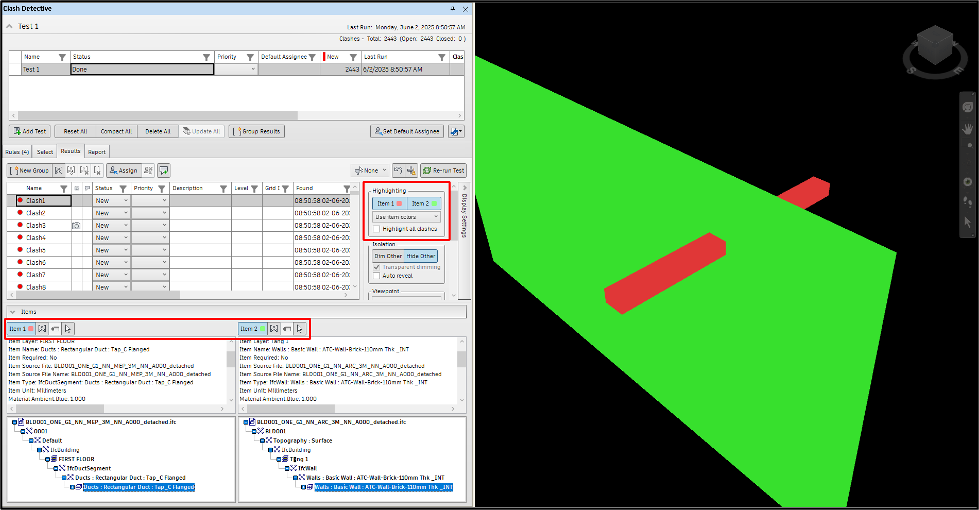This screenshot has height=510, width=979.
Task: Click the Found column filter funnel
Action: coord(347,189)
